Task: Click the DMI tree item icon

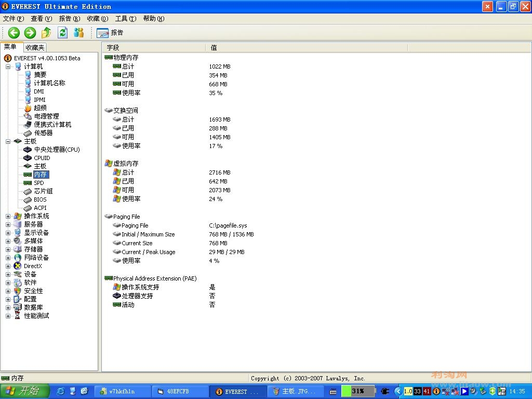Action: [28, 91]
